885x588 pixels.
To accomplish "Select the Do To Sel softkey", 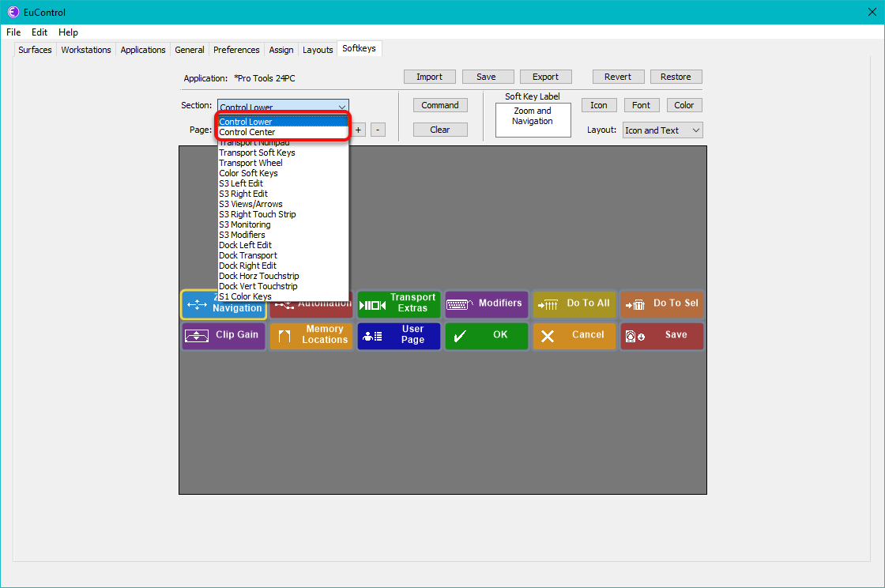I will [661, 303].
